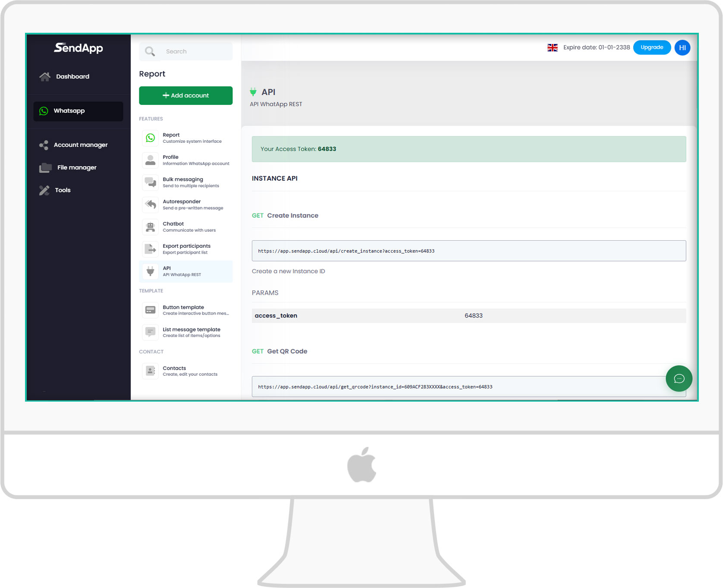This screenshot has height=588, width=723.
Task: Select the Autoresponder reply arrow icon
Action: [150, 204]
